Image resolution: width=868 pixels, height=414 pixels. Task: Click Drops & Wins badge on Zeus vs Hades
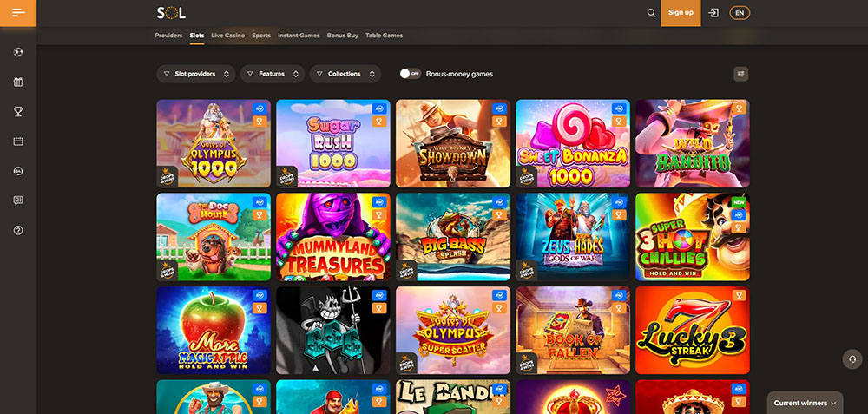tap(527, 270)
